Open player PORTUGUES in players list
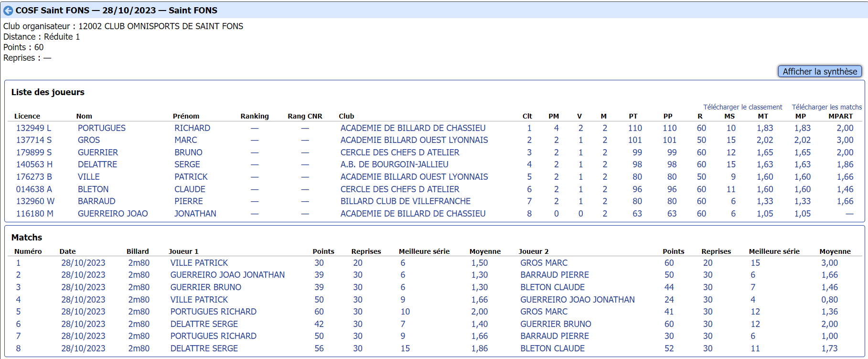The width and height of the screenshot is (868, 359). (x=102, y=128)
